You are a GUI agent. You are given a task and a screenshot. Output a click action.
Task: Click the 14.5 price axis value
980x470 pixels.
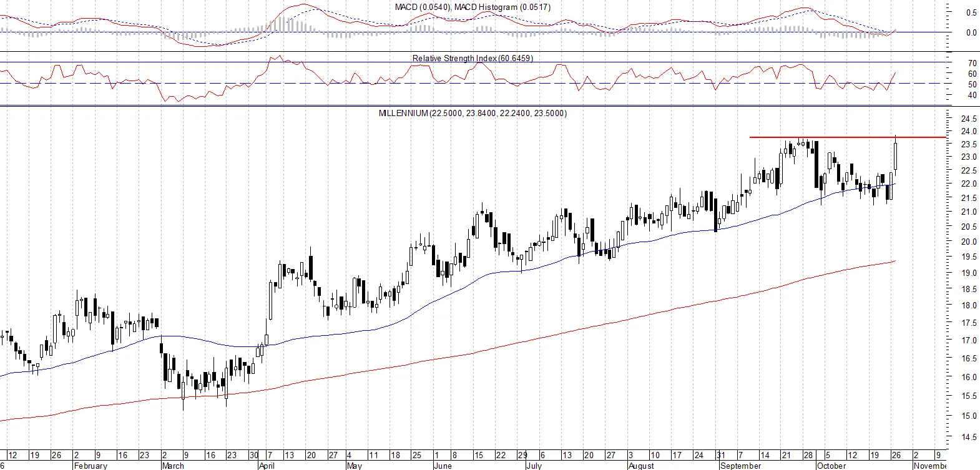point(969,437)
